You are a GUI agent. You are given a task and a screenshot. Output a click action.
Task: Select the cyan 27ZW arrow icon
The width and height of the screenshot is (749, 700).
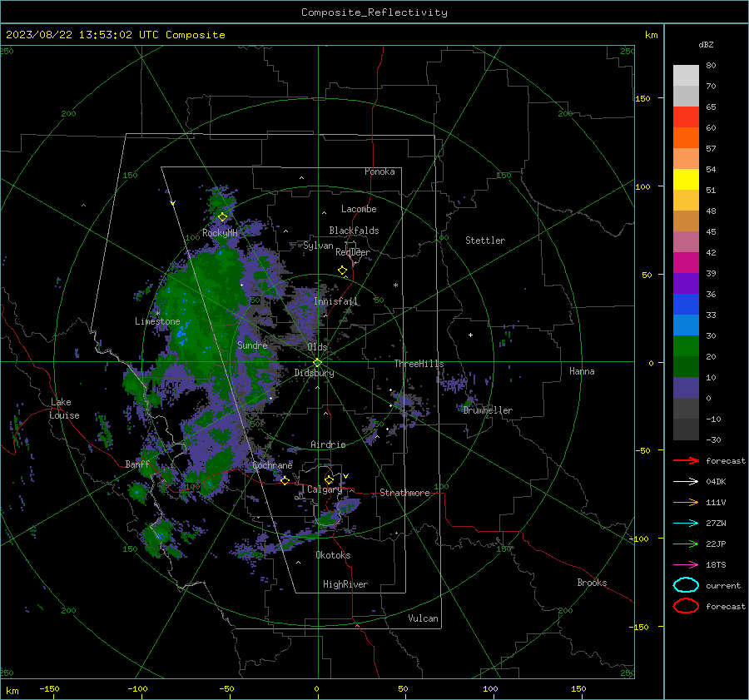point(686,524)
